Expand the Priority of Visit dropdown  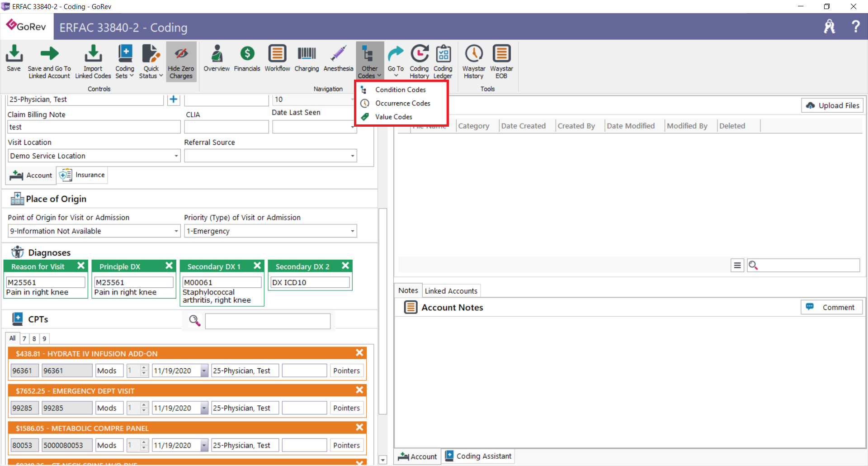352,231
